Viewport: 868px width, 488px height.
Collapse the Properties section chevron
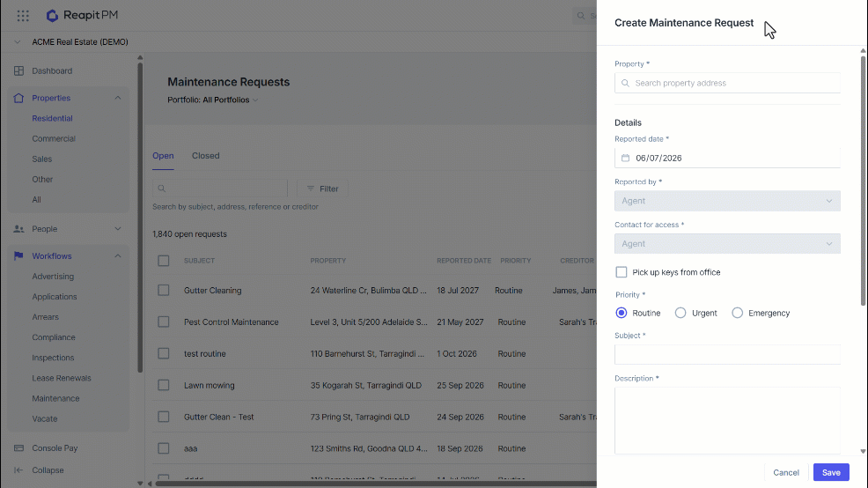pos(118,98)
